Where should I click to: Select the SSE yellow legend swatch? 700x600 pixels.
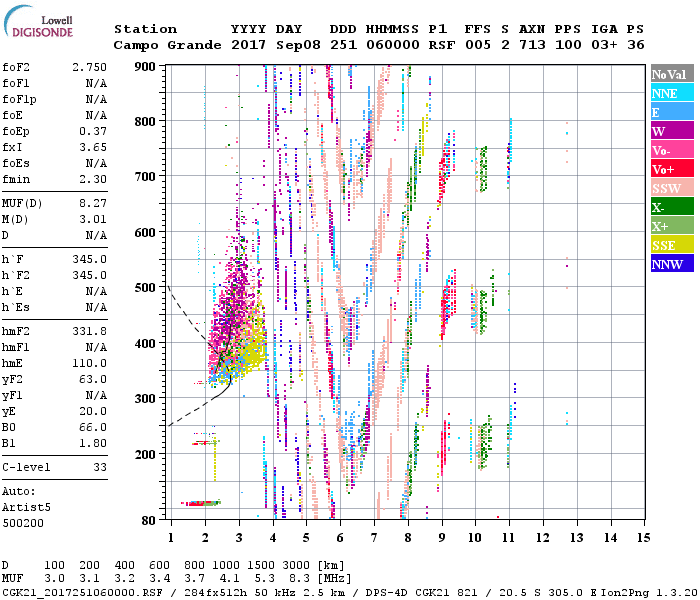672,245
